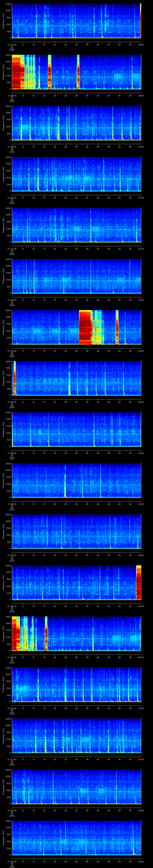This screenshot has height=868, width=153.
Task: Click the 54:00 end time label
Action: 141,861
